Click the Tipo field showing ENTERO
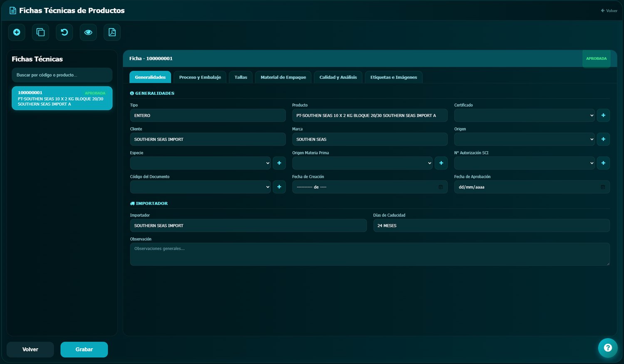This screenshot has height=364, width=624. (x=208, y=116)
